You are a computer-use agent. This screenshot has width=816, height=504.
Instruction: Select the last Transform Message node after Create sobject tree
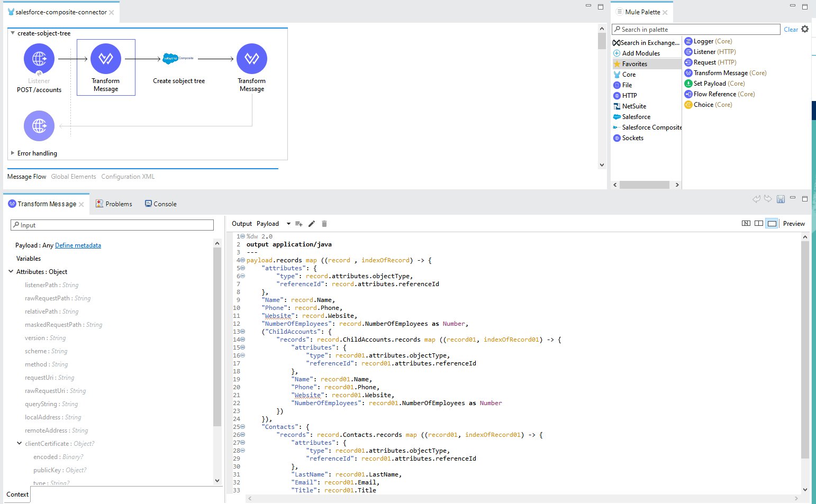(x=252, y=59)
